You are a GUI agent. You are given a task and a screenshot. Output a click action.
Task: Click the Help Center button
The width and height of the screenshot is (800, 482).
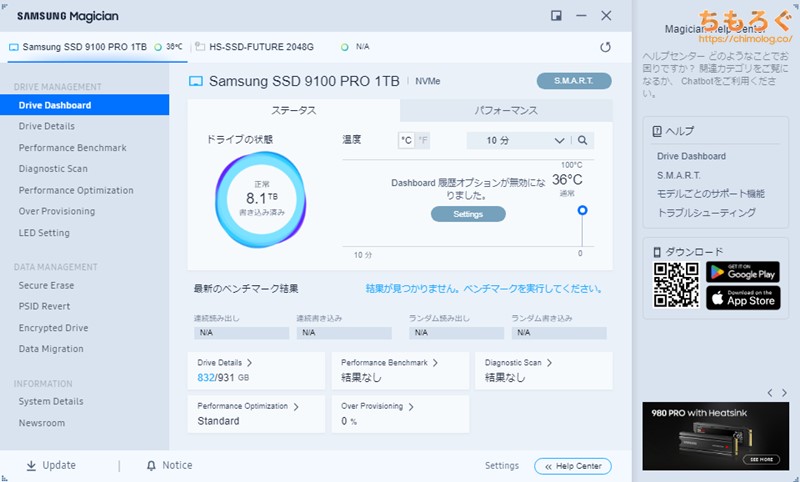point(572,466)
